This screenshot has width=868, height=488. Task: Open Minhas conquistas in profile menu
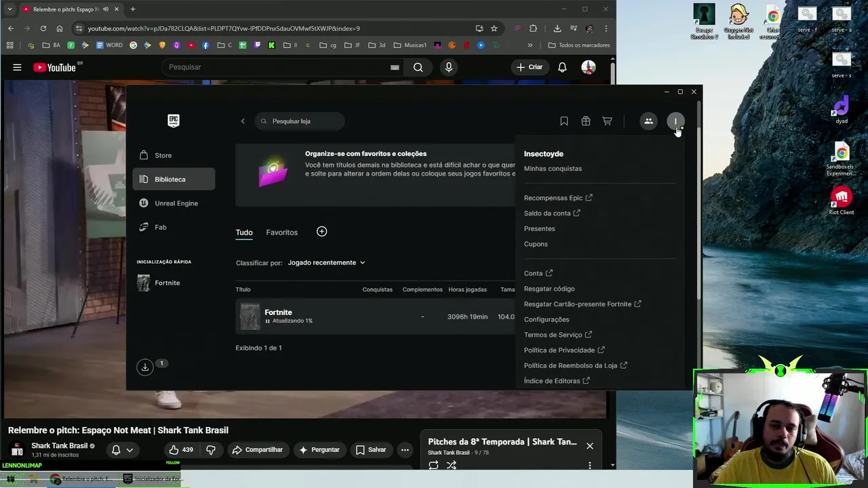pyautogui.click(x=553, y=169)
